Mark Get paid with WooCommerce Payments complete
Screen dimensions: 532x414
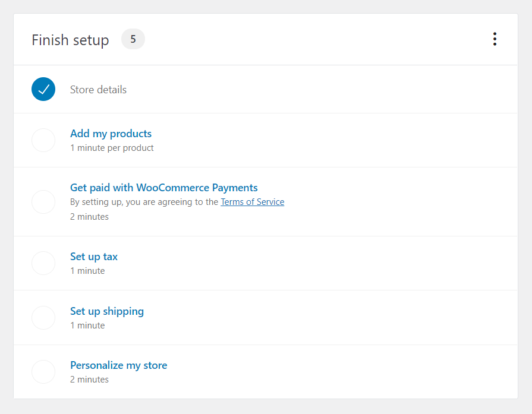coord(43,202)
